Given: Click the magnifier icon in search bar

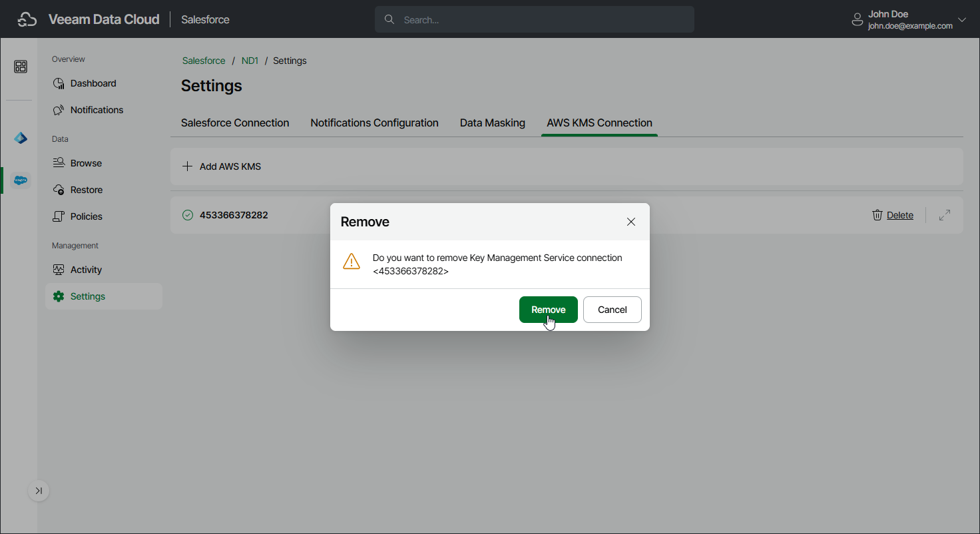Looking at the screenshot, I should tap(389, 19).
